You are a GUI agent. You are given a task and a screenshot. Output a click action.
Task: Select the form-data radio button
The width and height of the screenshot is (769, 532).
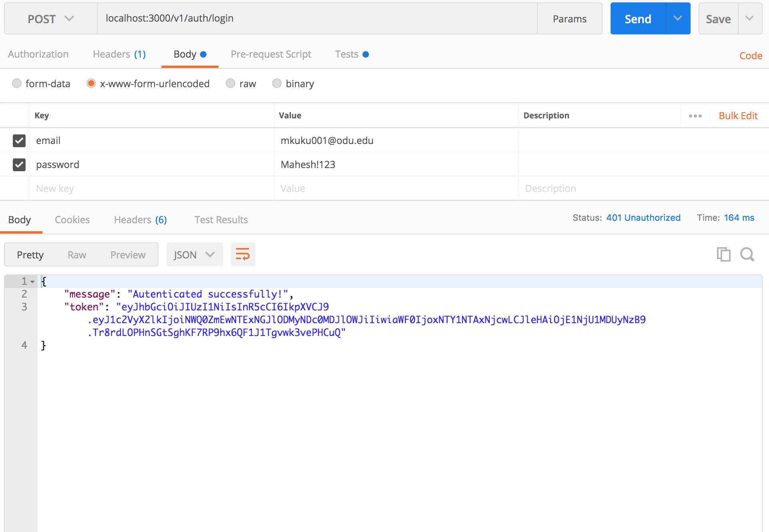[17, 83]
